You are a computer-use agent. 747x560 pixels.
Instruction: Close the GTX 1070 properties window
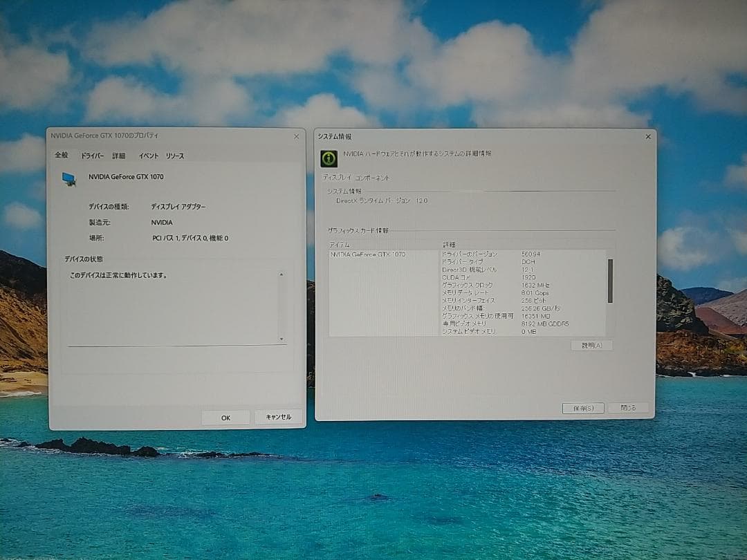tap(296, 136)
